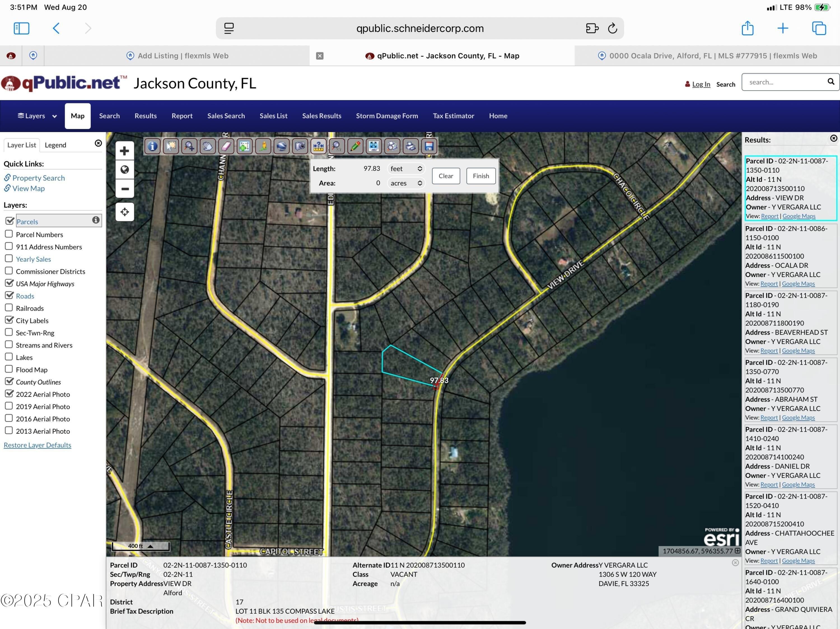Image resolution: width=840 pixels, height=629 pixels.
Task: Click the eraser Clear Selection tool
Action: 226,146
